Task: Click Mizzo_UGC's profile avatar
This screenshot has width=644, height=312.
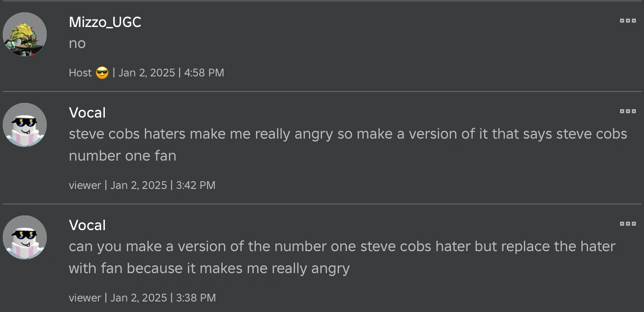Action: click(25, 34)
